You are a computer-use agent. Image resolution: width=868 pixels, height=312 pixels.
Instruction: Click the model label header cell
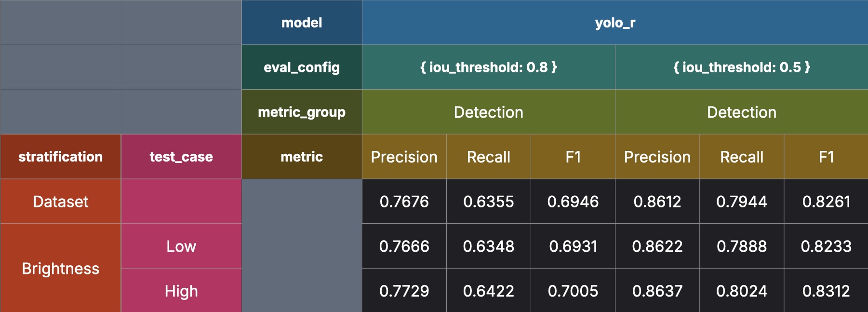click(x=302, y=23)
